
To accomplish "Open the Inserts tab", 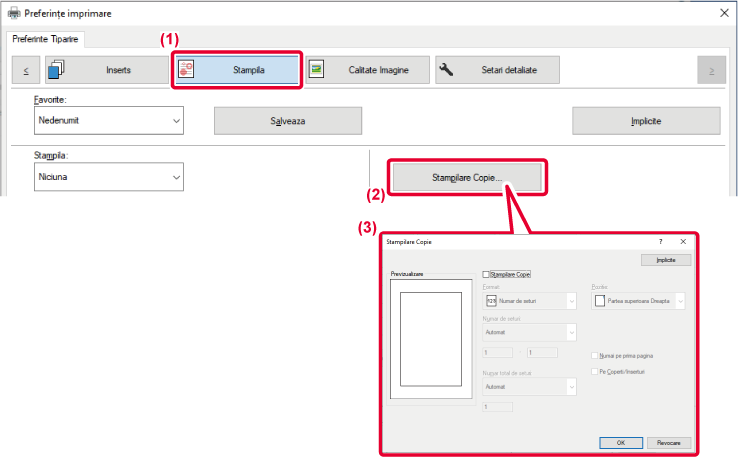I will pos(105,70).
